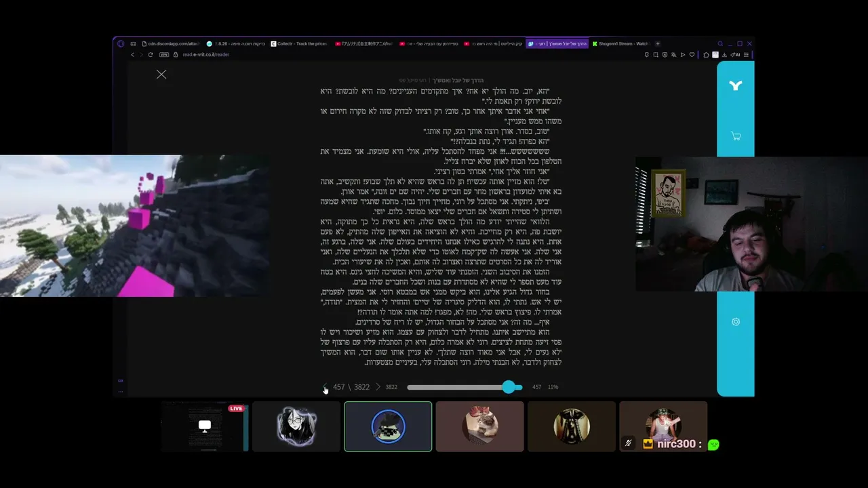868x488 pixels.
Task: Select the dark-dress avatar participant tile
Action: tap(572, 426)
